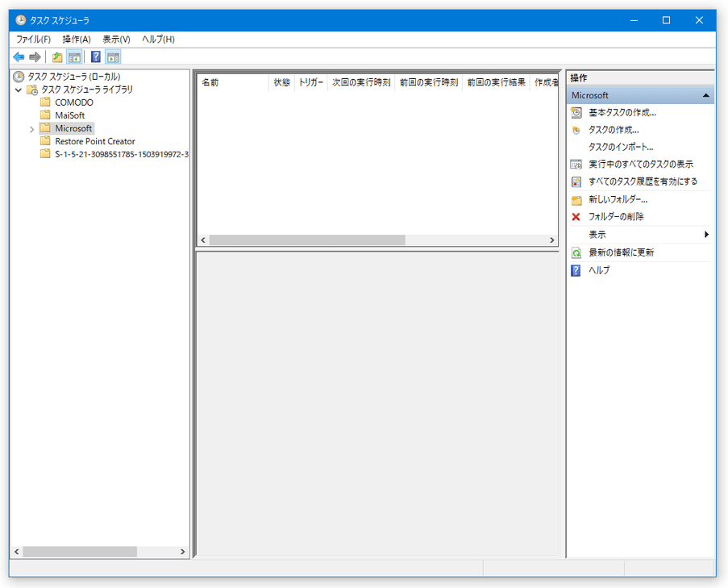
Task: Select 基本タスクの作成... action
Action: click(x=622, y=112)
